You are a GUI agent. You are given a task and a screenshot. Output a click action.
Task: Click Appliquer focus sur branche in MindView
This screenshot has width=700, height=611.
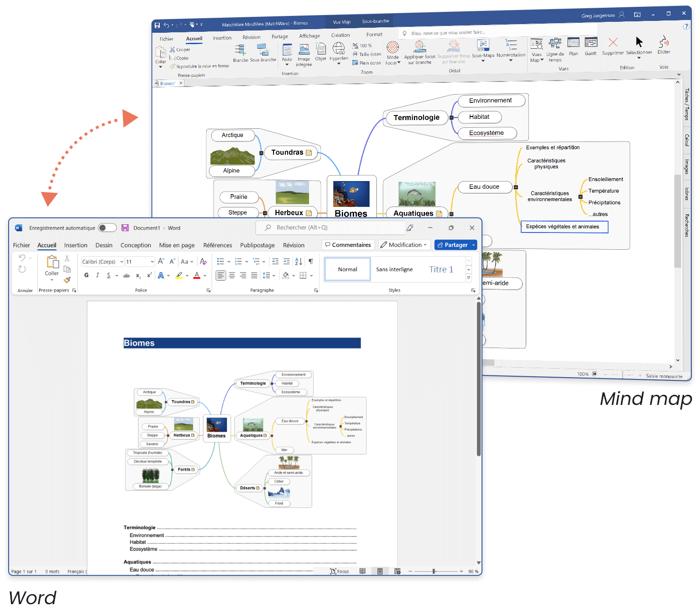pyautogui.click(x=420, y=53)
